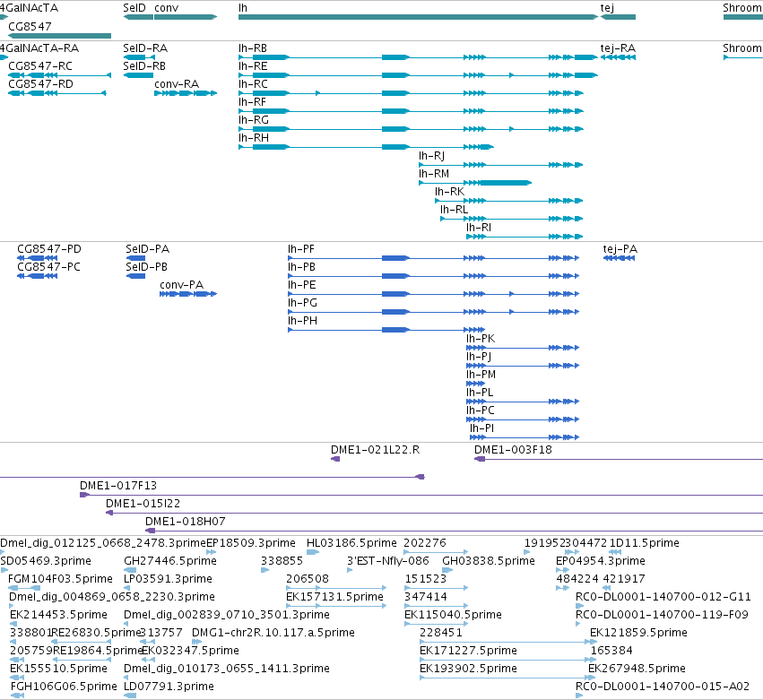Click the Ih-RC transcript label
Screen dimensions: 763x700
click(253, 84)
